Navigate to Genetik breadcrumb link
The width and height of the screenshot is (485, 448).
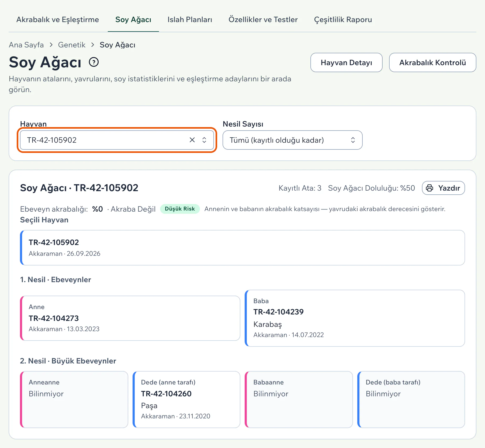coord(72,45)
